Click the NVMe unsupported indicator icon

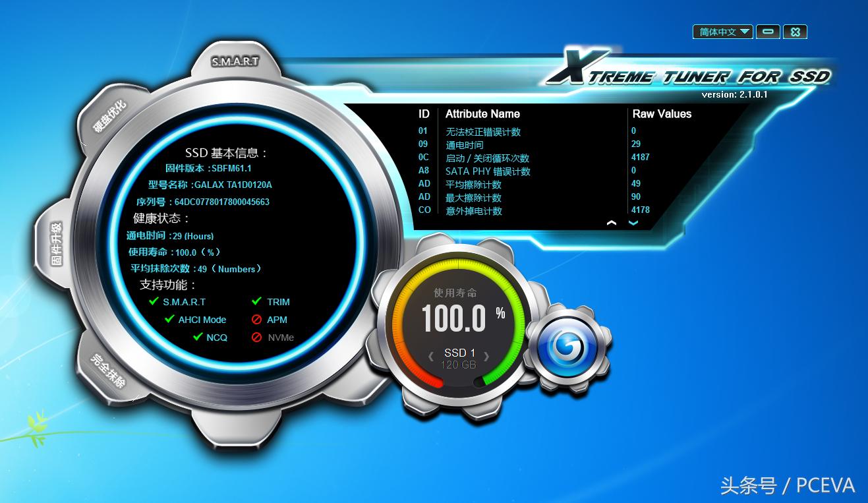[x=258, y=338]
